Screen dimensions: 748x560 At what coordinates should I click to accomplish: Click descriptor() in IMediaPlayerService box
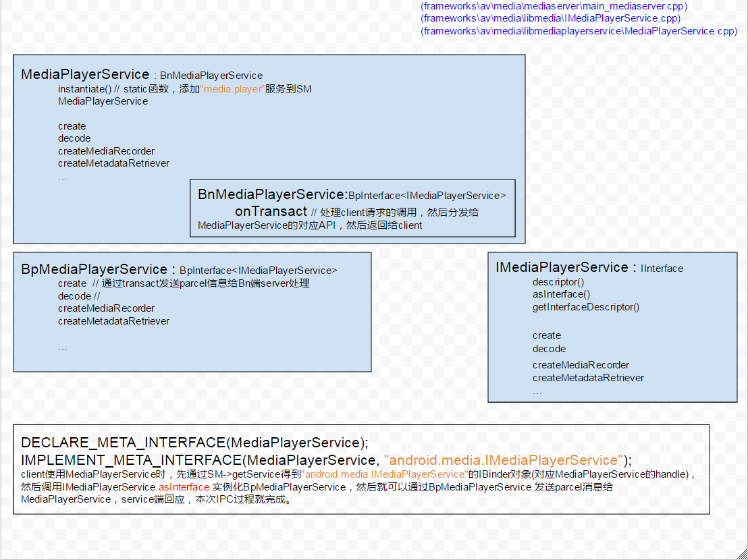[558, 282]
